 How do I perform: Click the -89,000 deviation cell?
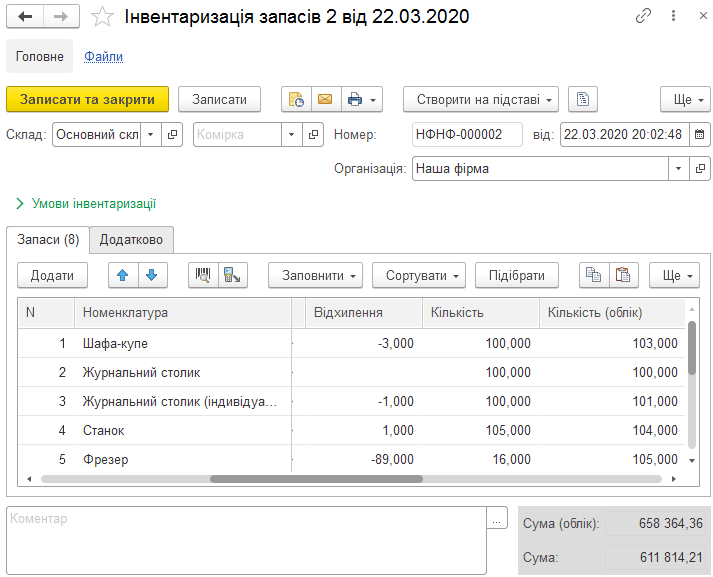pos(364,459)
